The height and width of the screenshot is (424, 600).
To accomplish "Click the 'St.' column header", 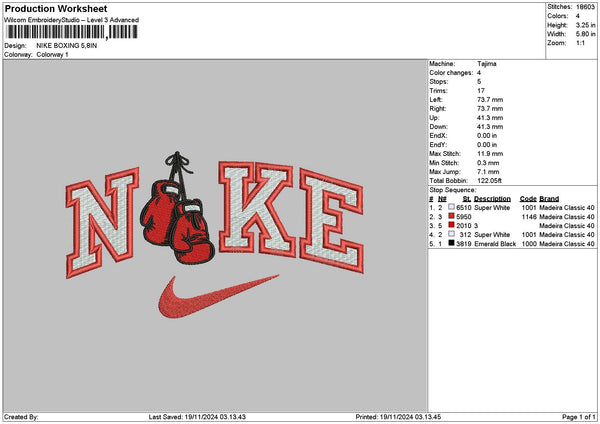I will pyautogui.click(x=466, y=199).
